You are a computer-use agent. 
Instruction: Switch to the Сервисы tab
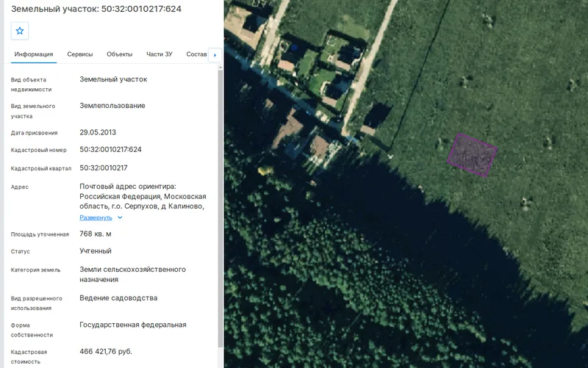tap(80, 54)
